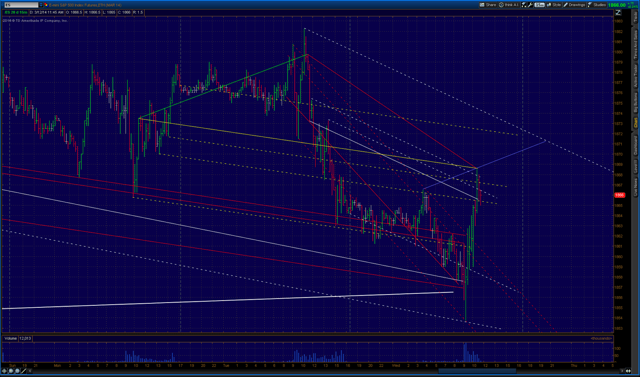Click the ES 20 d 15m chart label
The image size is (640, 377).
(16, 13)
